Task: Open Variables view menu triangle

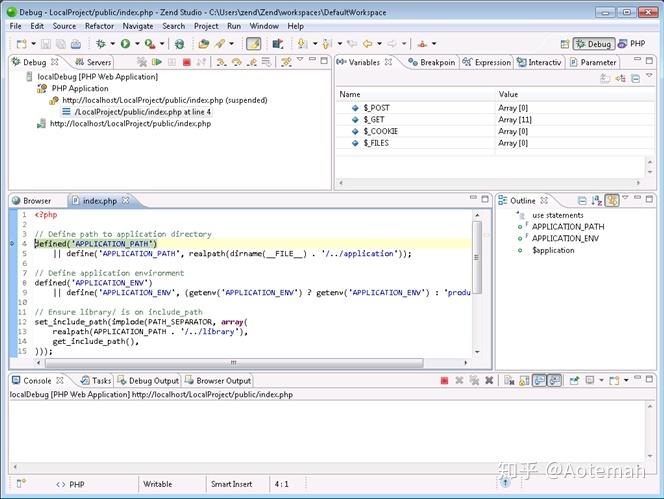Action: coord(650,75)
